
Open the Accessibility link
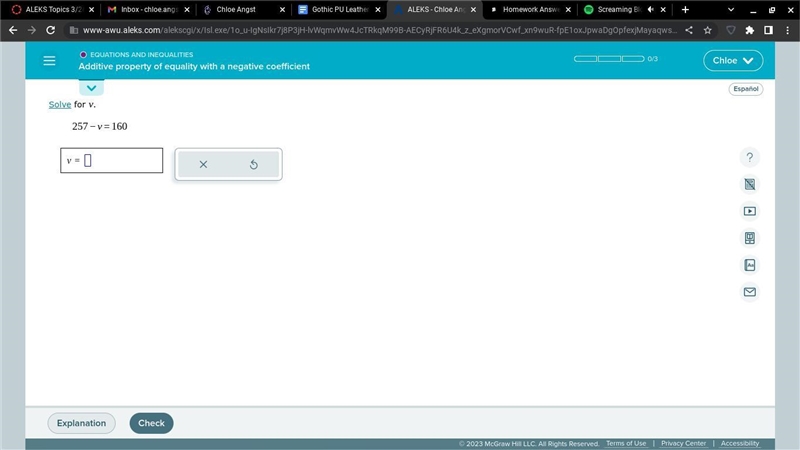[740, 443]
